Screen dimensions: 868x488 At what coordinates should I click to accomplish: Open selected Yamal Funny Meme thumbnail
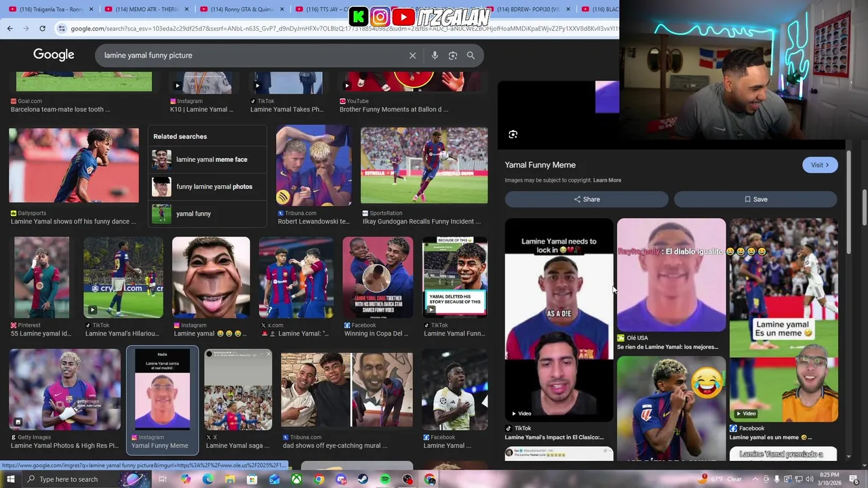click(x=162, y=390)
